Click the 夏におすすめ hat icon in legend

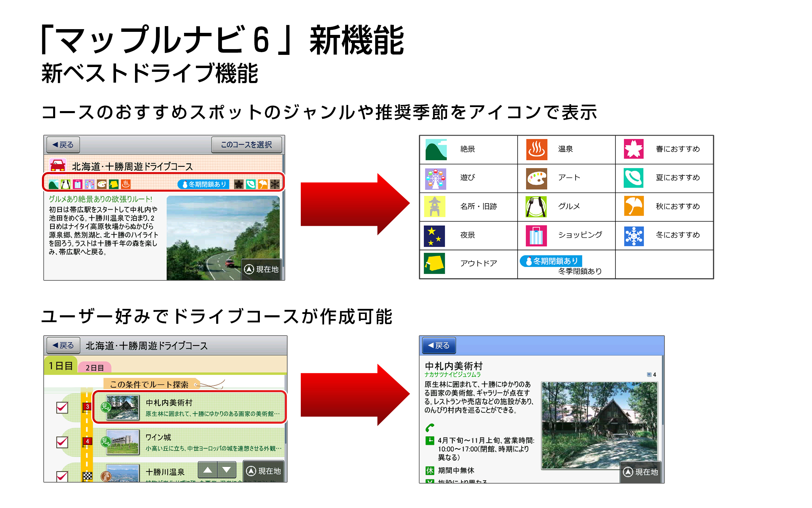pos(634,178)
